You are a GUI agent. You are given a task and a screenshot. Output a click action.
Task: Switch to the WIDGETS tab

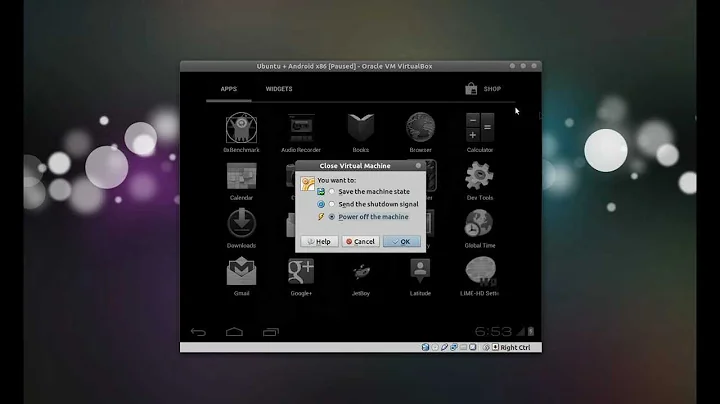(x=279, y=89)
